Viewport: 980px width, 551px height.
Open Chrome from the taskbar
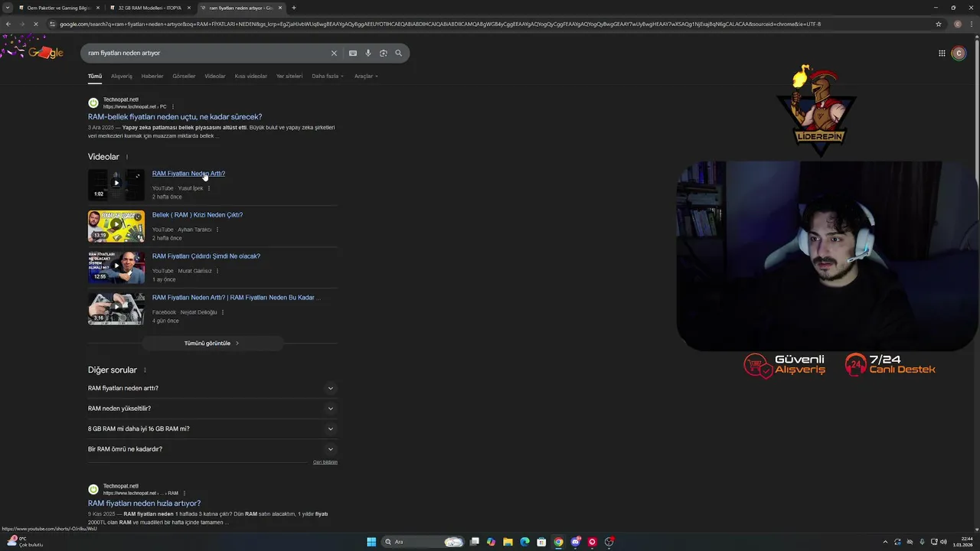click(x=558, y=542)
